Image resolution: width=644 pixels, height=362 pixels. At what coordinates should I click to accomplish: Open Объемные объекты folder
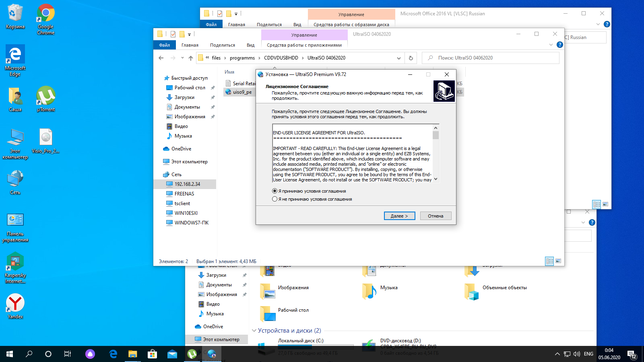496,291
